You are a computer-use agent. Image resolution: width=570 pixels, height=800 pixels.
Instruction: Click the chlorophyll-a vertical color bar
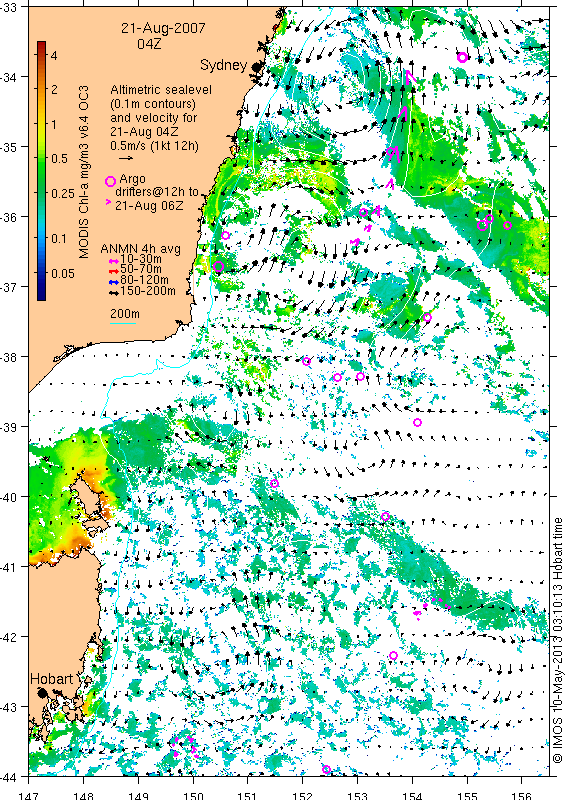pyautogui.click(x=41, y=170)
